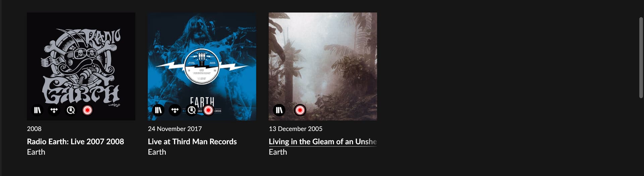Click red record icon on jungle album cover
The height and width of the screenshot is (176, 644).
tap(300, 110)
